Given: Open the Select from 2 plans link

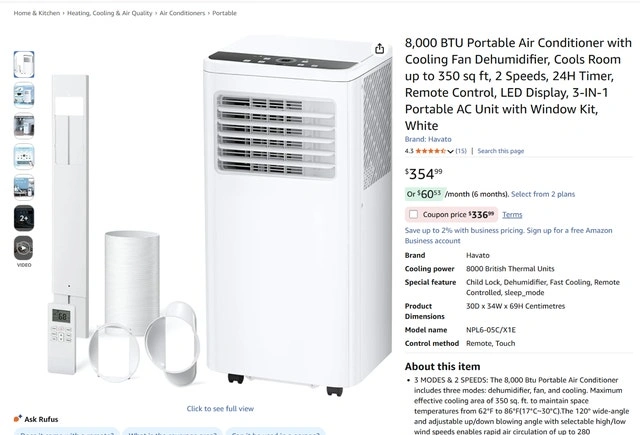Looking at the screenshot, I should tap(543, 194).
